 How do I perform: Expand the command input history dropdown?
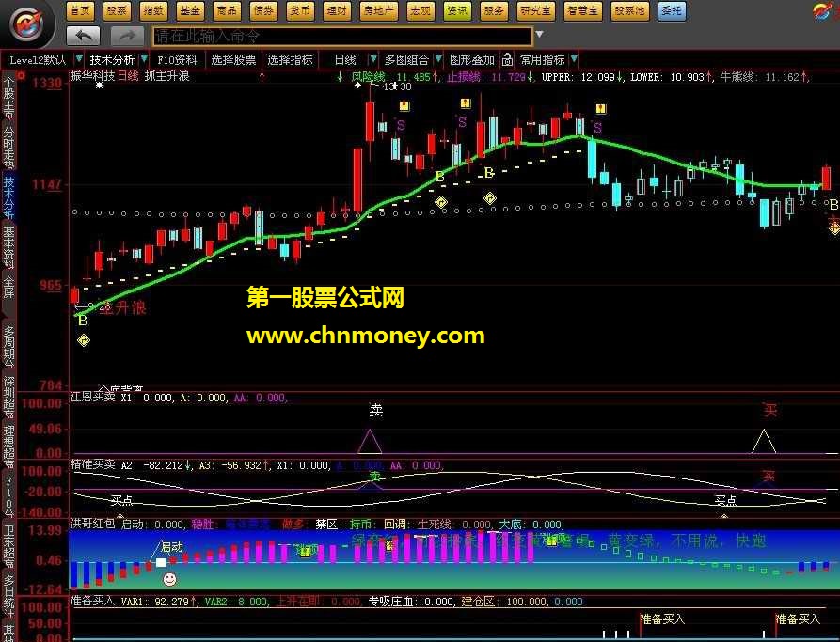[x=540, y=34]
